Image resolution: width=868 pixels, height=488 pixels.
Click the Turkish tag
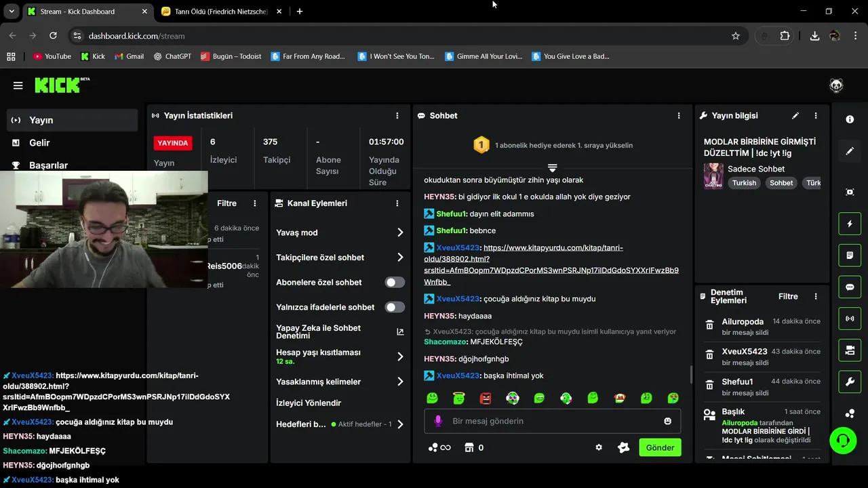[x=744, y=183]
